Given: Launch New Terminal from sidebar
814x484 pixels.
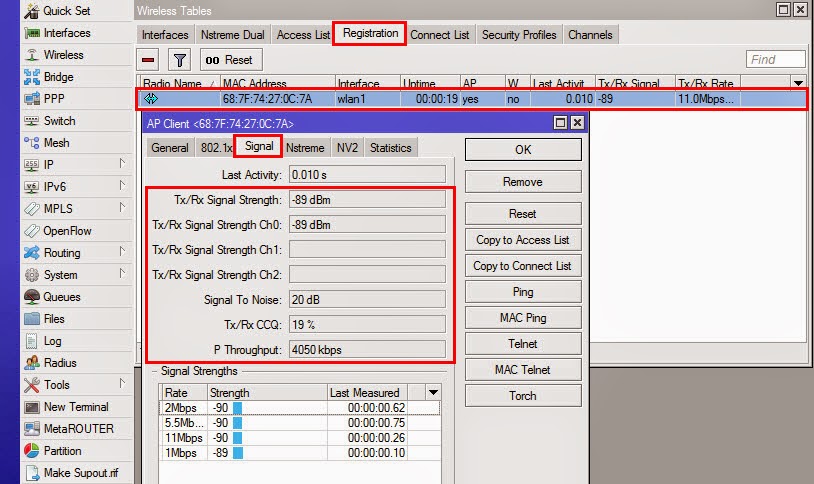Looking at the screenshot, I should [32, 407].
